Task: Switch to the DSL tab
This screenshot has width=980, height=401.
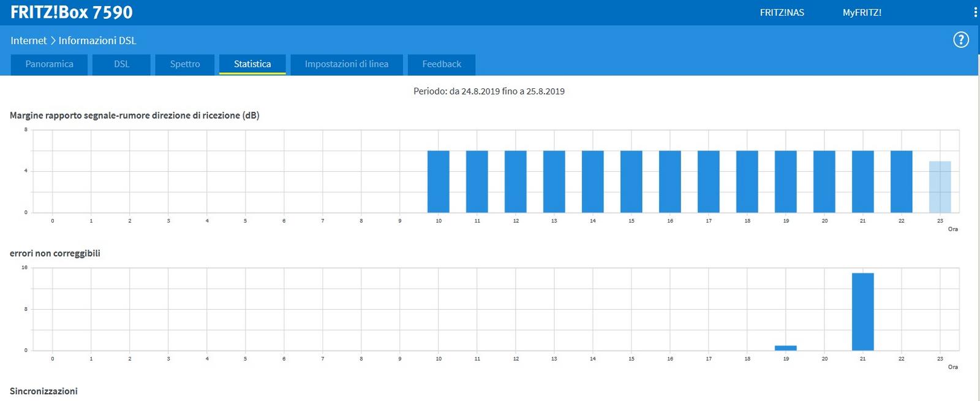Action: click(x=121, y=64)
